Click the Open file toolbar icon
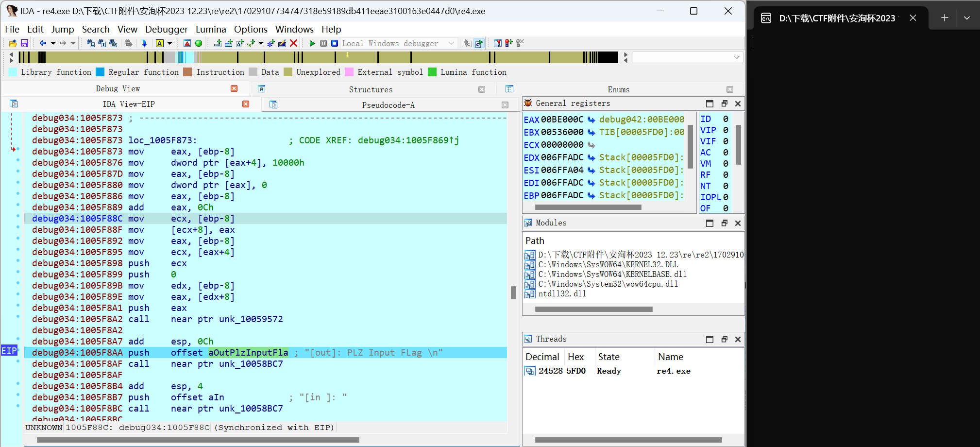Image resolution: width=980 pixels, height=447 pixels. coord(13,43)
